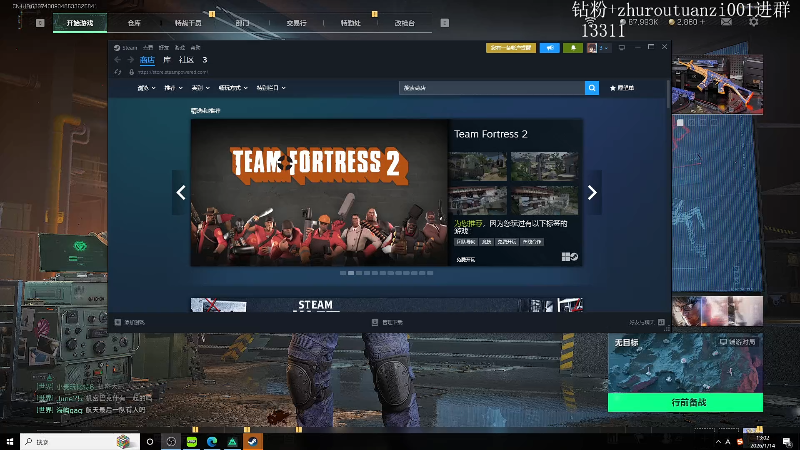Click the Windows taskbar search box
800x450 pixels.
(x=80, y=441)
